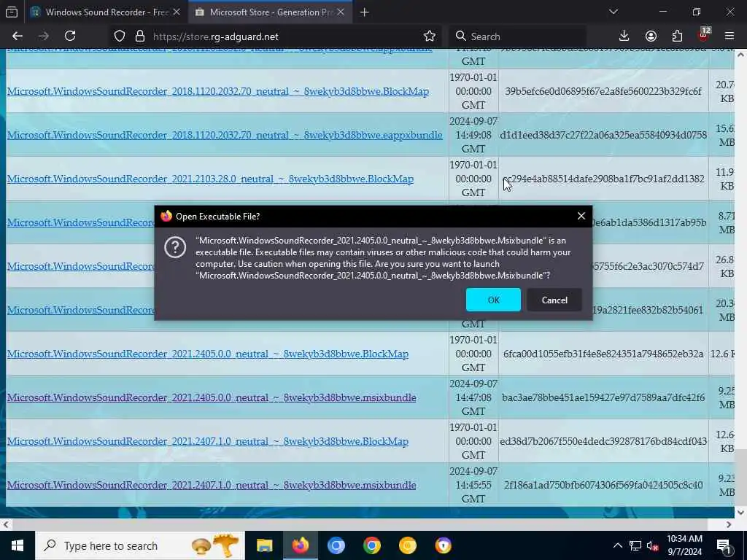
Task: Click the Firefox search box
Action: (x=517, y=36)
